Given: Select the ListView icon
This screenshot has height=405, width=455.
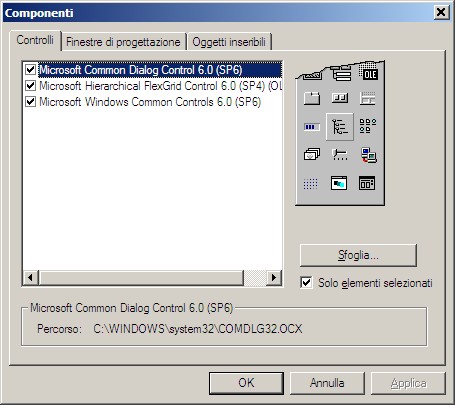Looking at the screenshot, I should pos(368,126).
